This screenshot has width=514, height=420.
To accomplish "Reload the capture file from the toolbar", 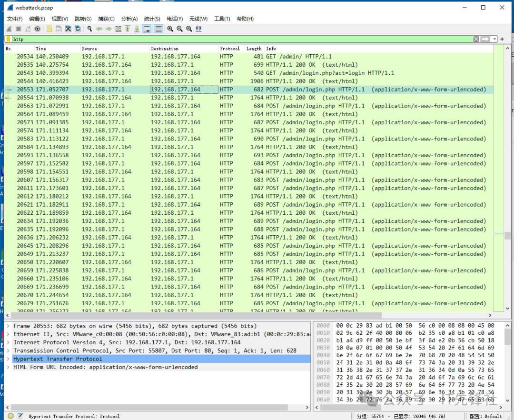I will 78,29.
